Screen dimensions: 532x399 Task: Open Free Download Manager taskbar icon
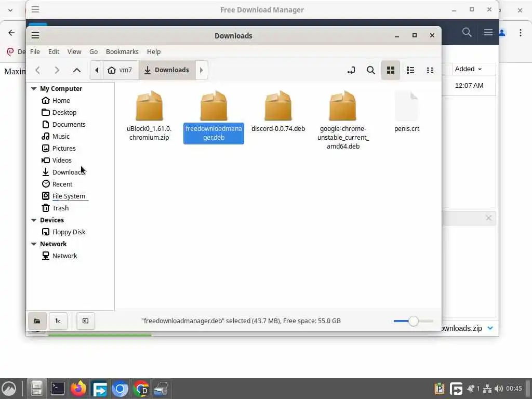[x=99, y=389]
